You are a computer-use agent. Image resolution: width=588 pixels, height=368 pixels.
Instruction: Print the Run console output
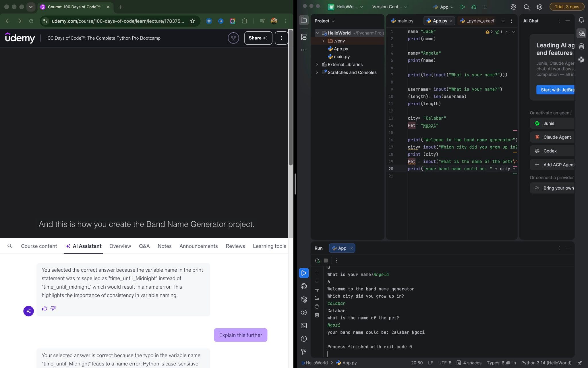[317, 306]
